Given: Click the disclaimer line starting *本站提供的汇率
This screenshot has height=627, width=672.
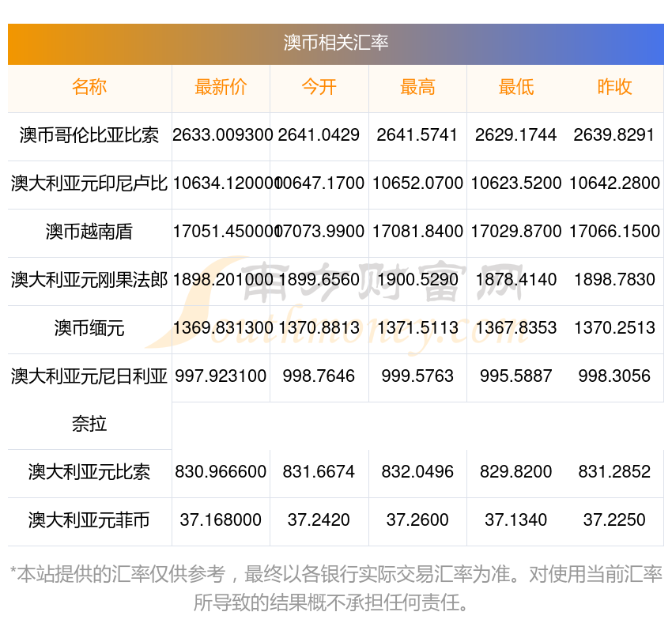Looking at the screenshot, I should click(x=335, y=574).
